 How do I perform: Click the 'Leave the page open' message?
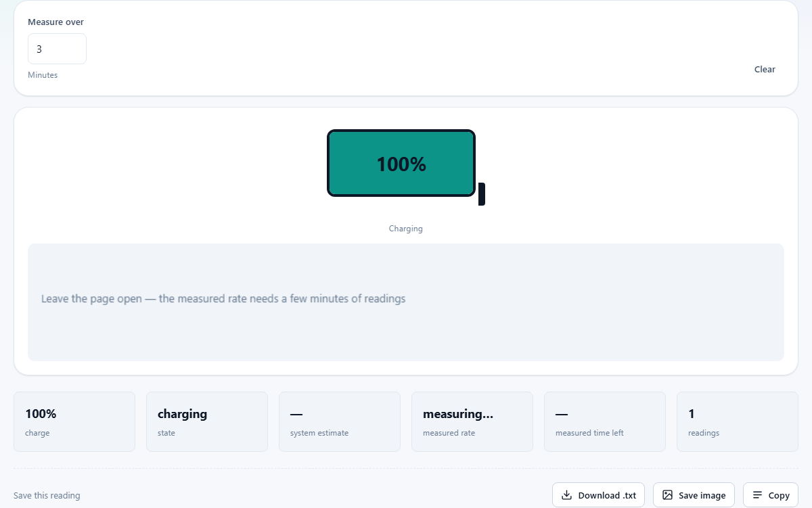click(x=223, y=298)
